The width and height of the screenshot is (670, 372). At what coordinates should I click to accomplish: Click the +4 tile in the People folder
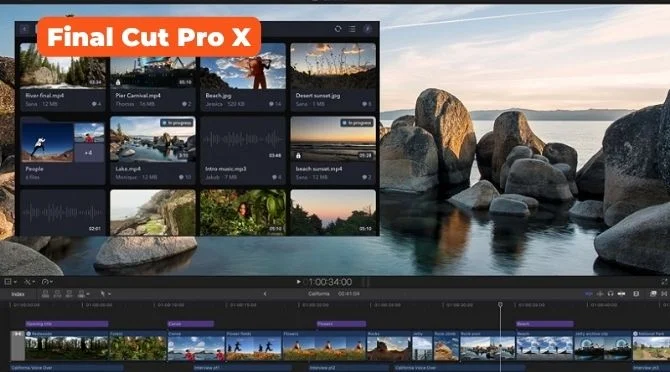(89, 152)
